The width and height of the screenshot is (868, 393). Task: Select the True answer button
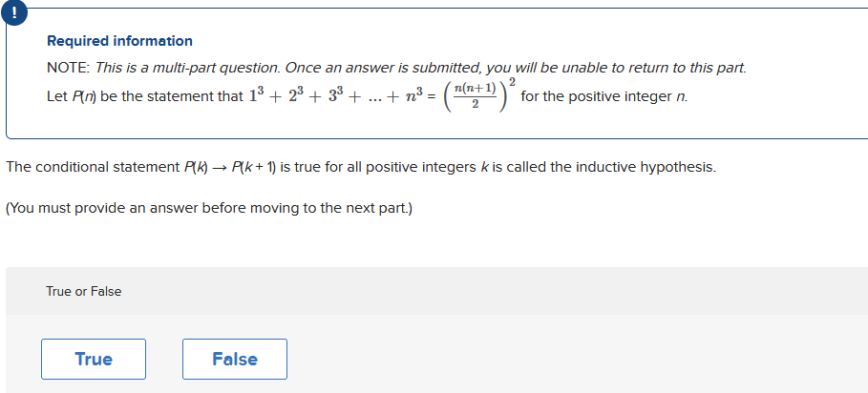94,360
